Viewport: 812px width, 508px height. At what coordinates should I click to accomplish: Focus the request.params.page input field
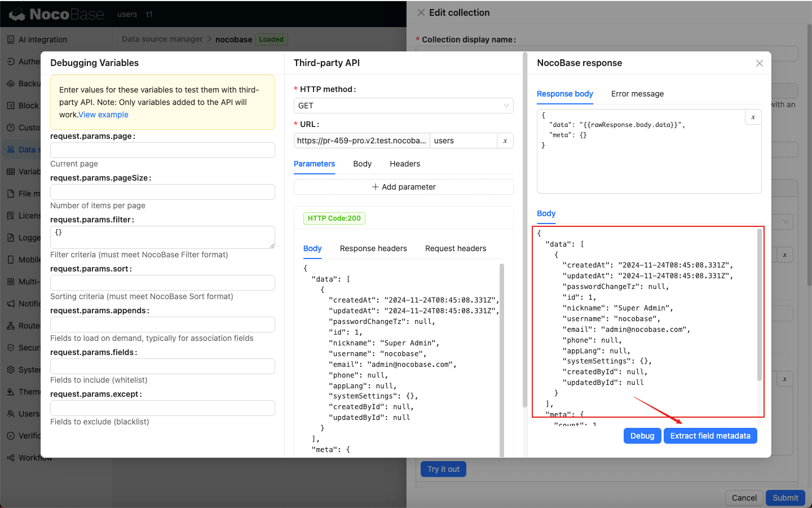pos(162,150)
